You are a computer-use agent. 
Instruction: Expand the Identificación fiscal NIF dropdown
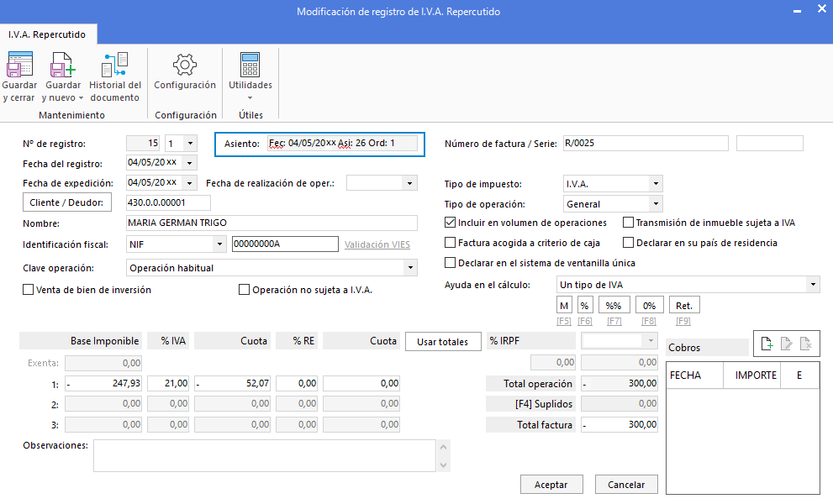pyautogui.click(x=219, y=244)
